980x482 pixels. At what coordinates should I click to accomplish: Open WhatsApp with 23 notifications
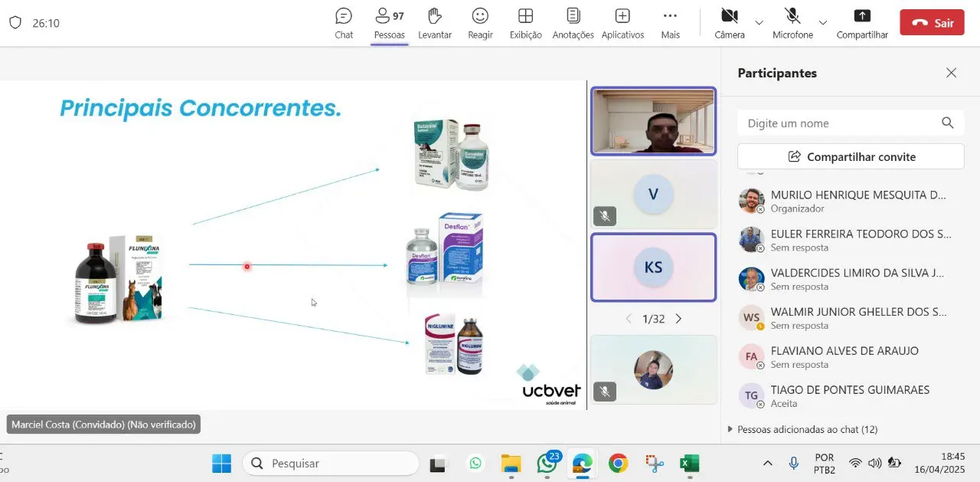tap(547, 464)
